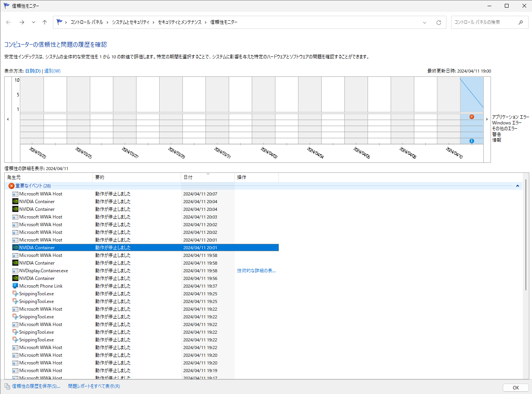Click the 動作が停止しました summary for Microsoft Phone Link
Screen dimensions: 532x394
(x=113, y=286)
